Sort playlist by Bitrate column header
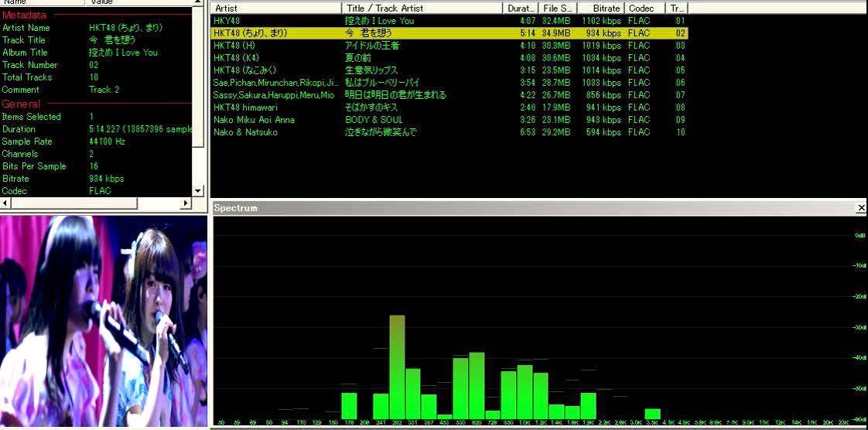This screenshot has width=868, height=430. [601, 9]
